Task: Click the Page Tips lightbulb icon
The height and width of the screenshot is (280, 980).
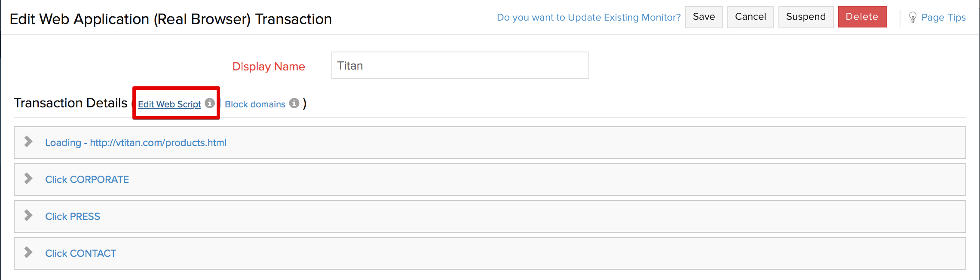Action: pyautogui.click(x=913, y=18)
